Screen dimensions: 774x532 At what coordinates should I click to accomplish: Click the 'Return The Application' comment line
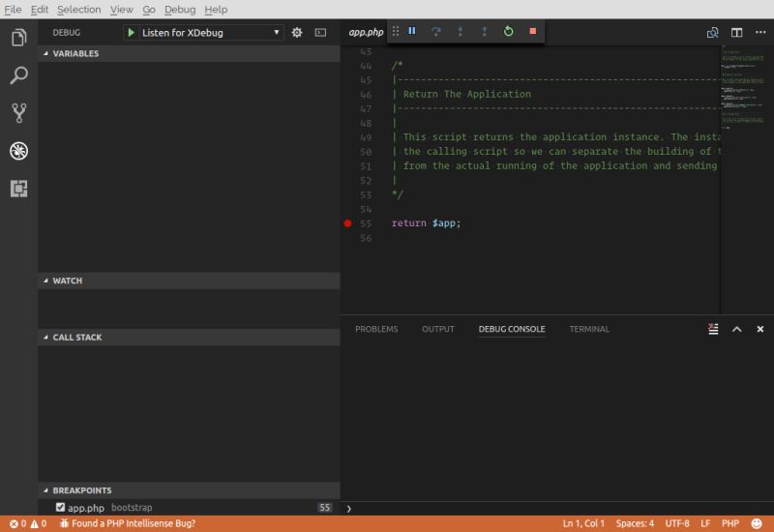coord(467,94)
